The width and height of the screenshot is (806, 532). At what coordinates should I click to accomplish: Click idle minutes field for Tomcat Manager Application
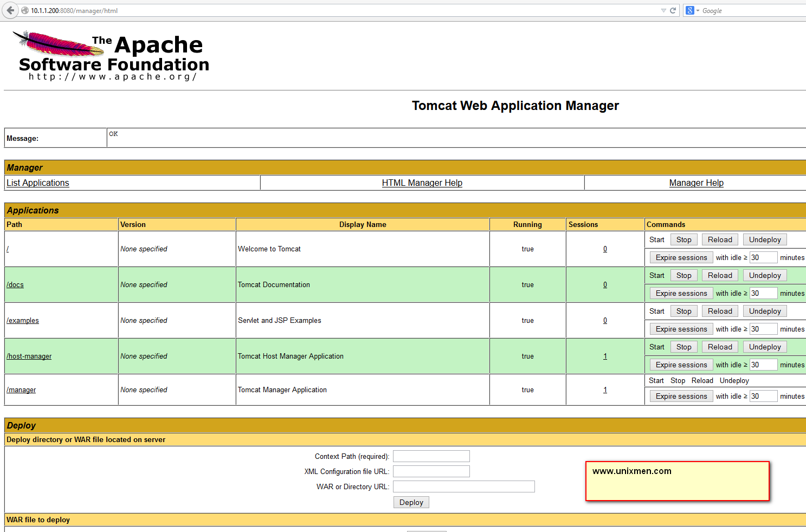[764, 396]
